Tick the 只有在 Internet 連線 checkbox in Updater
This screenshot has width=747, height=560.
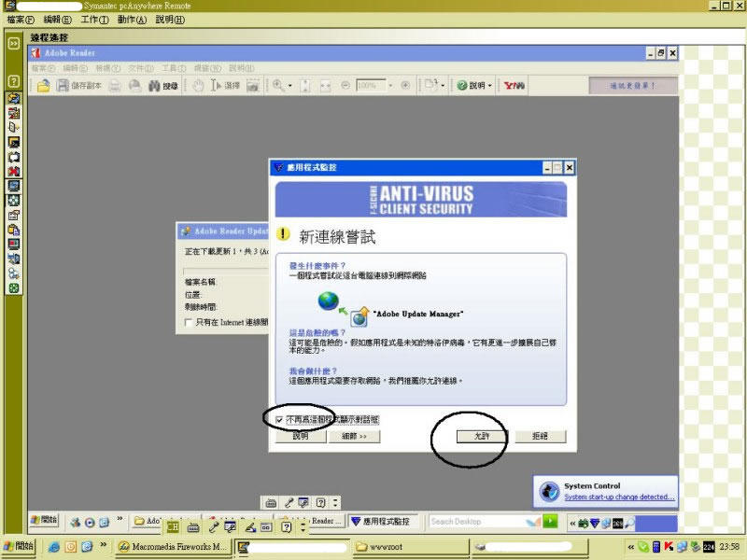[x=189, y=322]
